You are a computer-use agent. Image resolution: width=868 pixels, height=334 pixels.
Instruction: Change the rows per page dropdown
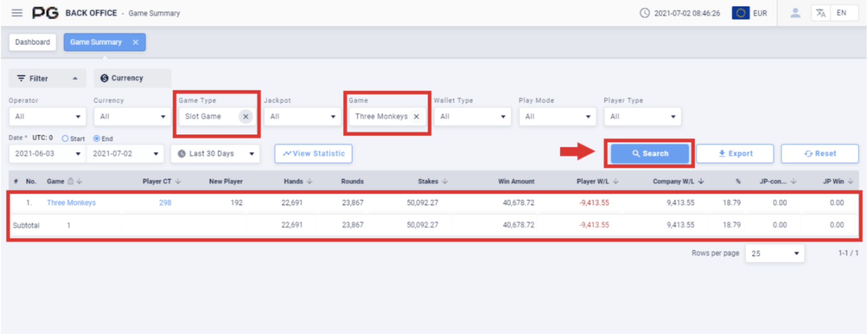click(x=774, y=253)
